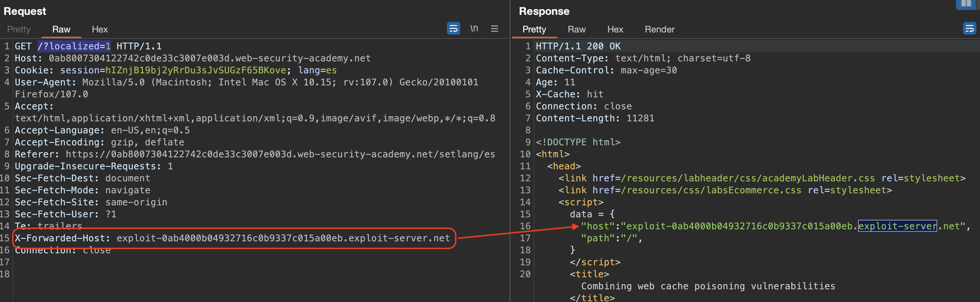Toggle word wrap in the Response panel
The height and width of the screenshot is (302, 980).
(x=969, y=29)
